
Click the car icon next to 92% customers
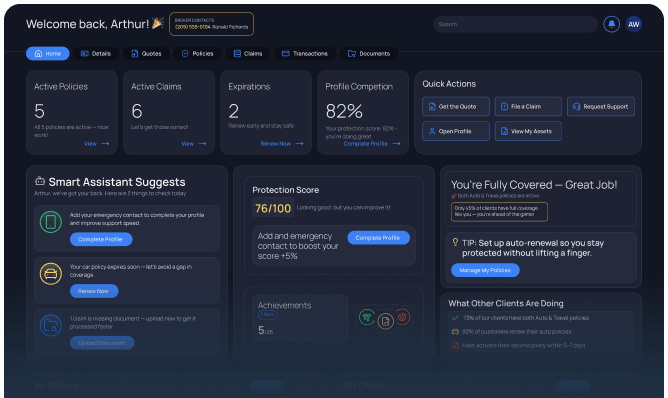coord(455,332)
